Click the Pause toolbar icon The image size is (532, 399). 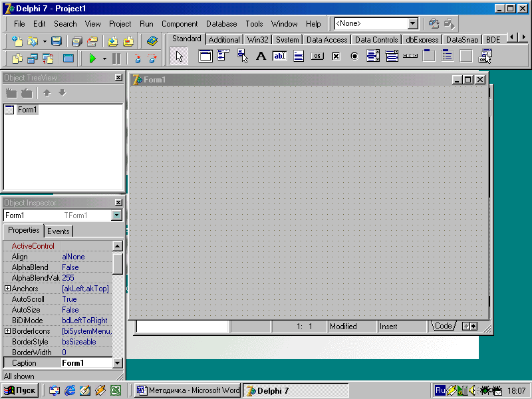point(116,59)
